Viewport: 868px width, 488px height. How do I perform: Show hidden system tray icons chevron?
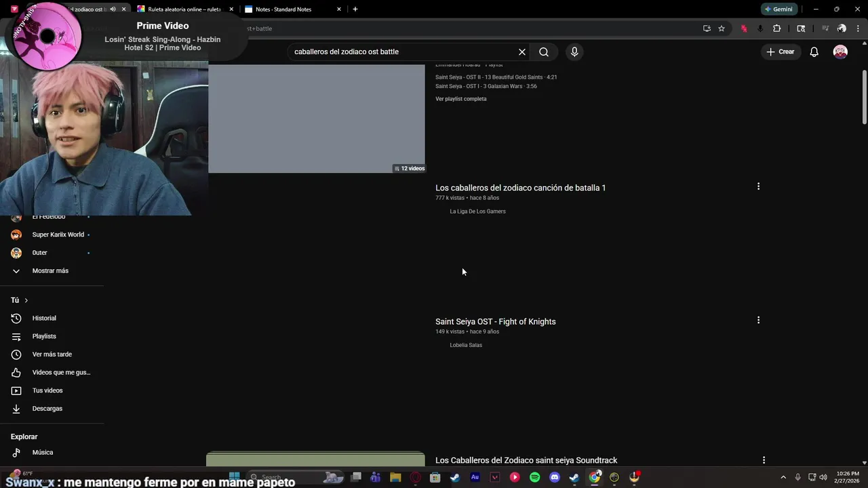pos(783,477)
